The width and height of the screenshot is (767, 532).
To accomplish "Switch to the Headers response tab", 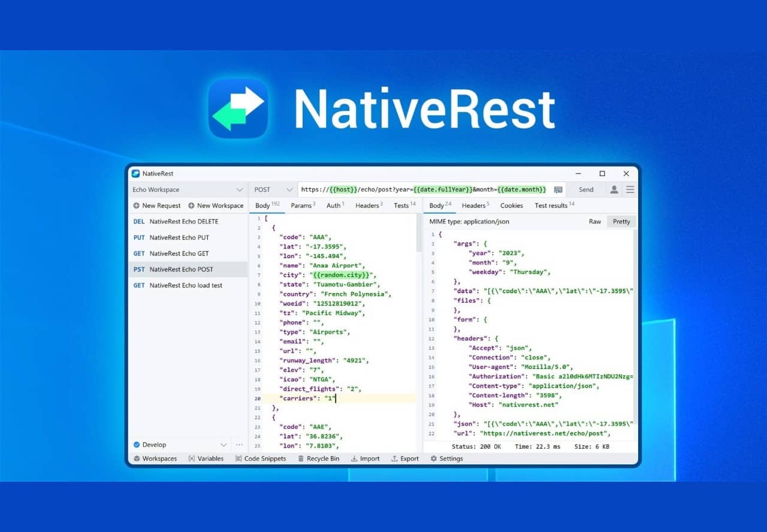I will (474, 205).
